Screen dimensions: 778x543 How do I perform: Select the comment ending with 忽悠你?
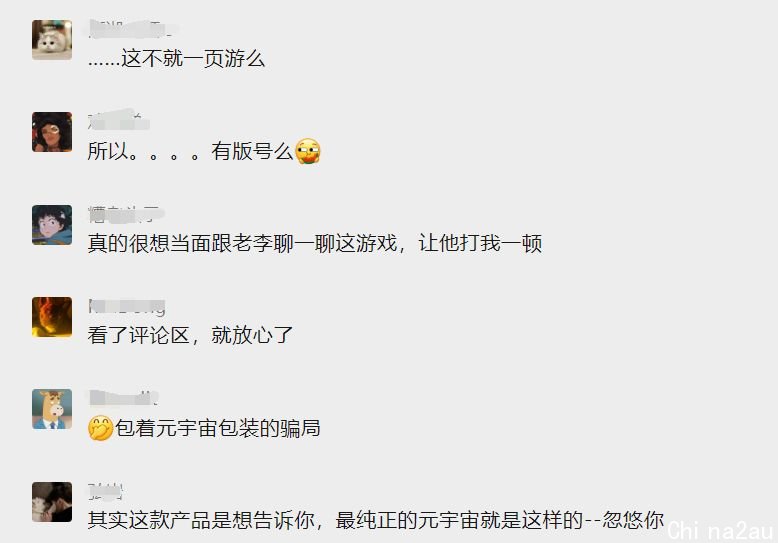[x=376, y=520]
